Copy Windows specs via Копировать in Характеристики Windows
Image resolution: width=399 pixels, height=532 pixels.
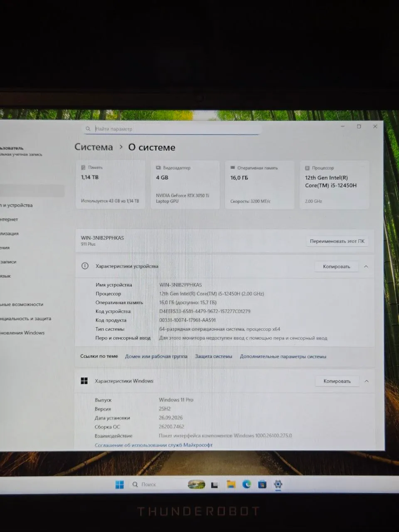point(337,381)
